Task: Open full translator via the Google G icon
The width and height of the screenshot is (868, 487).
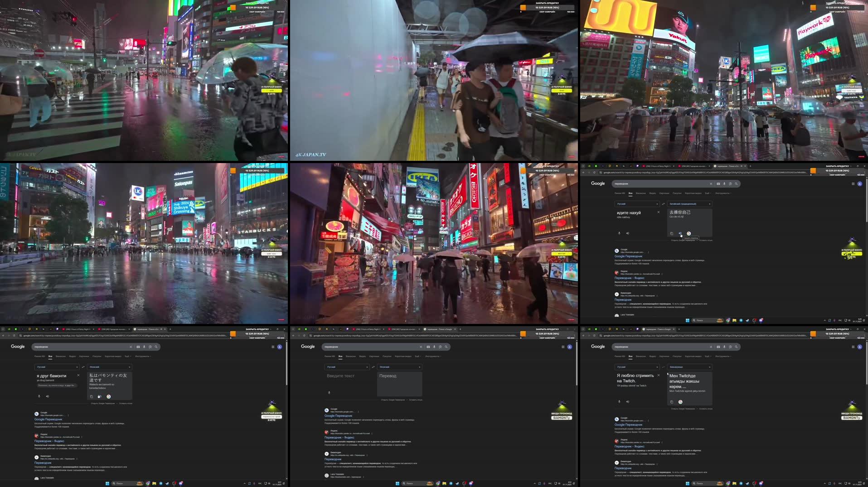Action: (689, 233)
